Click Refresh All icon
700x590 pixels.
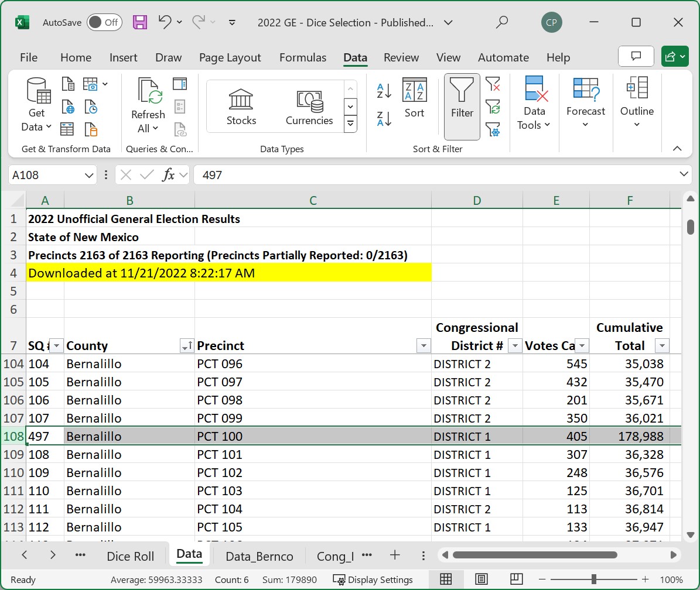pyautogui.click(x=149, y=105)
